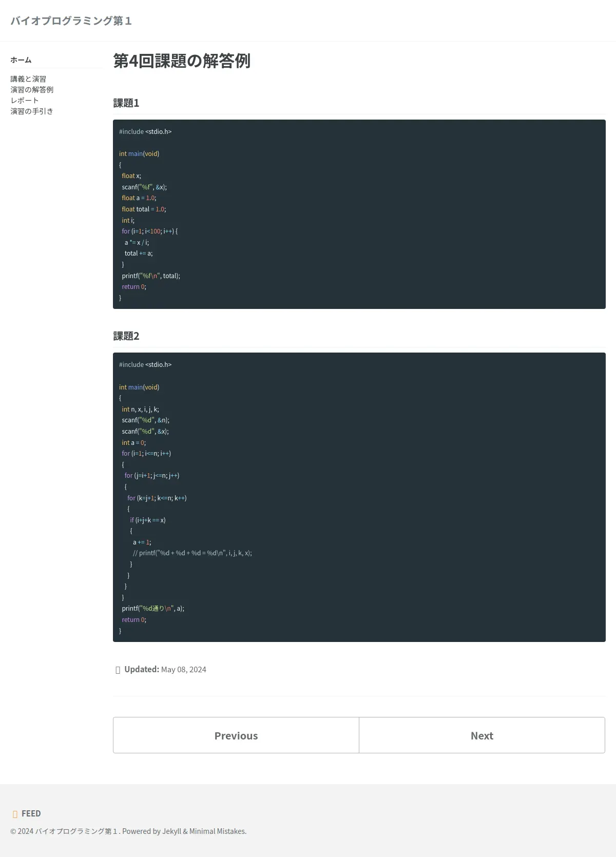Click the 課題2 section heading

point(126,336)
